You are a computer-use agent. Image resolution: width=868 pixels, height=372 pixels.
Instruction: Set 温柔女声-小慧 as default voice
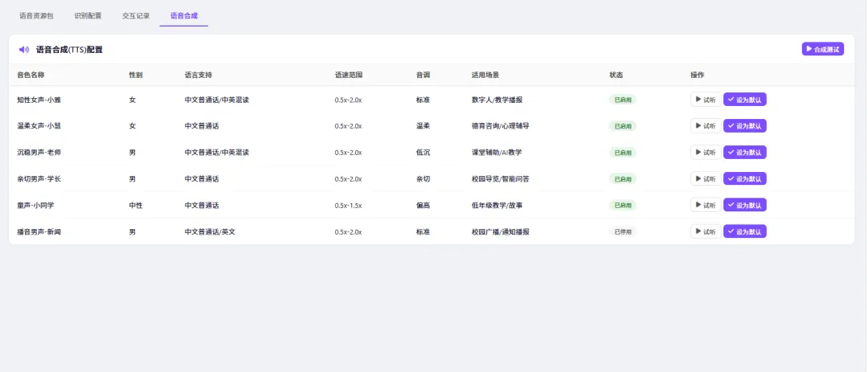pyautogui.click(x=744, y=126)
